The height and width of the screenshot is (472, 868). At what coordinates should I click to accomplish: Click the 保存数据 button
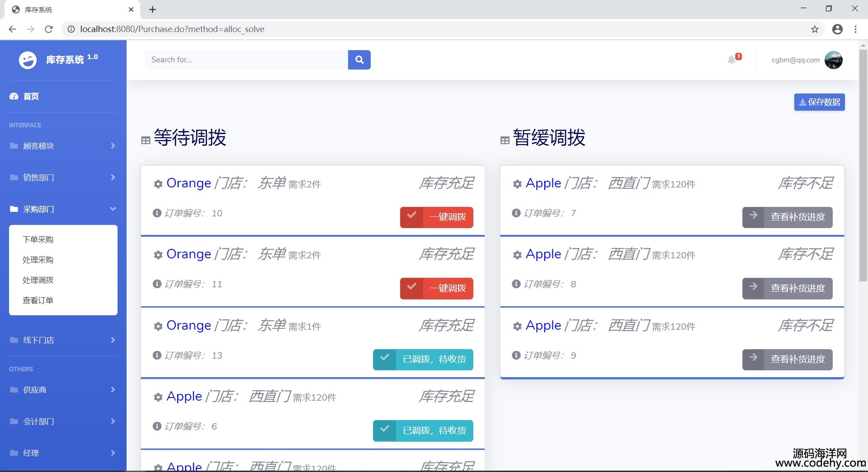[x=819, y=102]
